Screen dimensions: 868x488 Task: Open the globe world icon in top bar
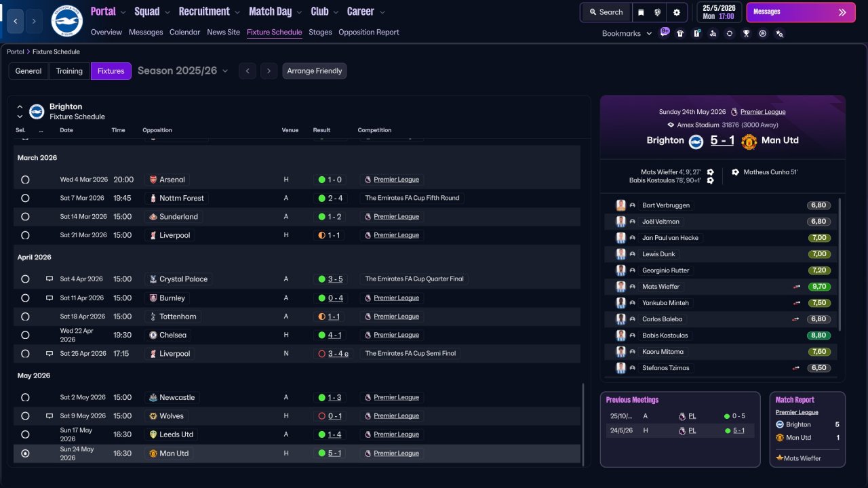click(658, 12)
